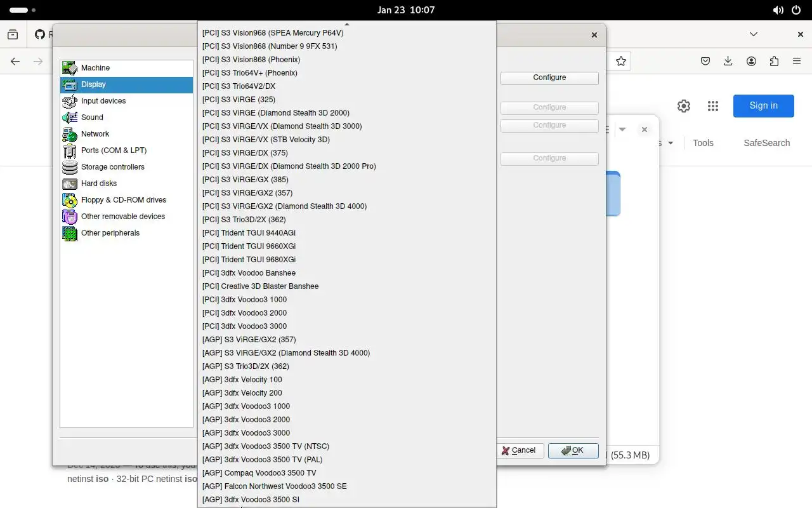Select [AGP] Compaq Voodoo3 3500 TV
This screenshot has height=508, width=812.
[347, 473]
